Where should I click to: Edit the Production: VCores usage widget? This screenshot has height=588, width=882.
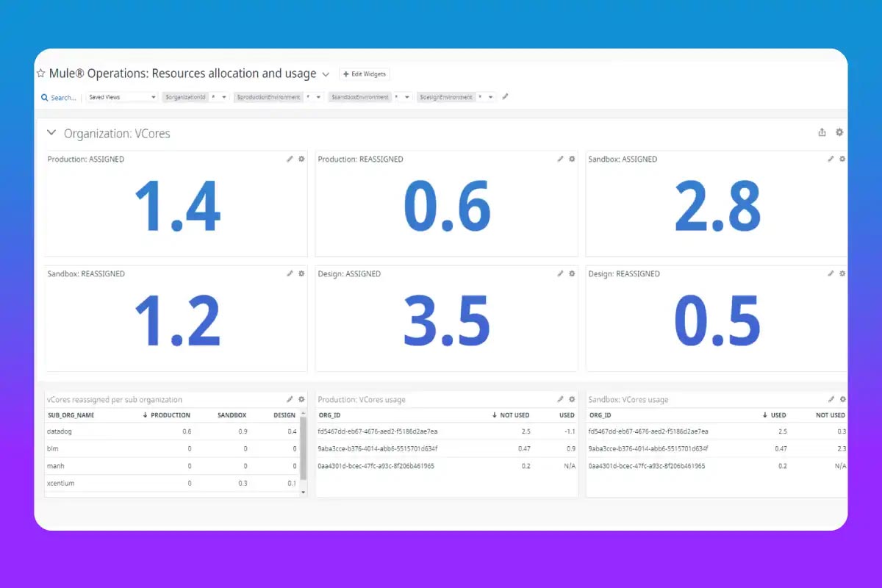coord(560,399)
